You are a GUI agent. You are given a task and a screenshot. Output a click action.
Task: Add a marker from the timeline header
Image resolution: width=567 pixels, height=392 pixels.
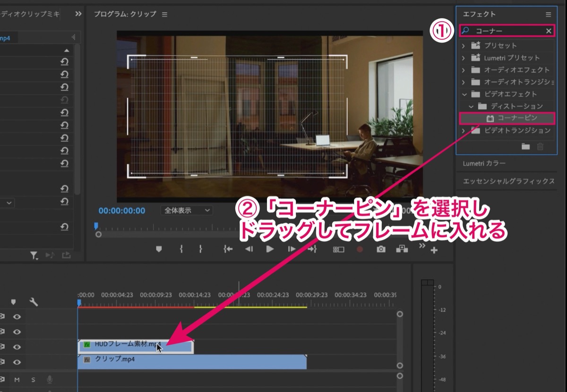(13, 302)
